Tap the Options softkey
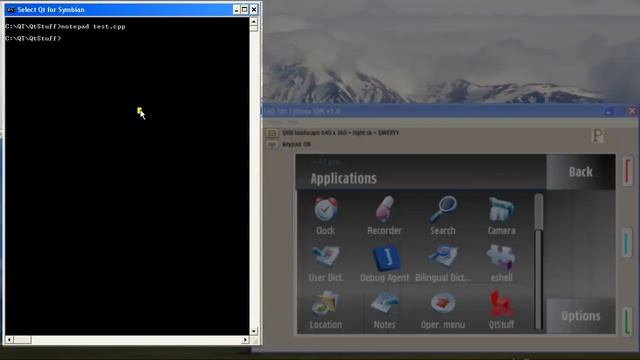640x360 pixels. (x=581, y=316)
